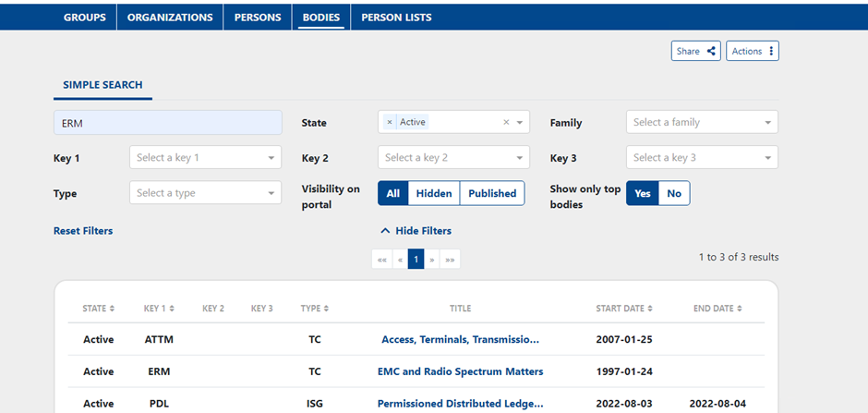Open the Type dropdown
Viewport: 868px width, 413px height.
point(205,193)
